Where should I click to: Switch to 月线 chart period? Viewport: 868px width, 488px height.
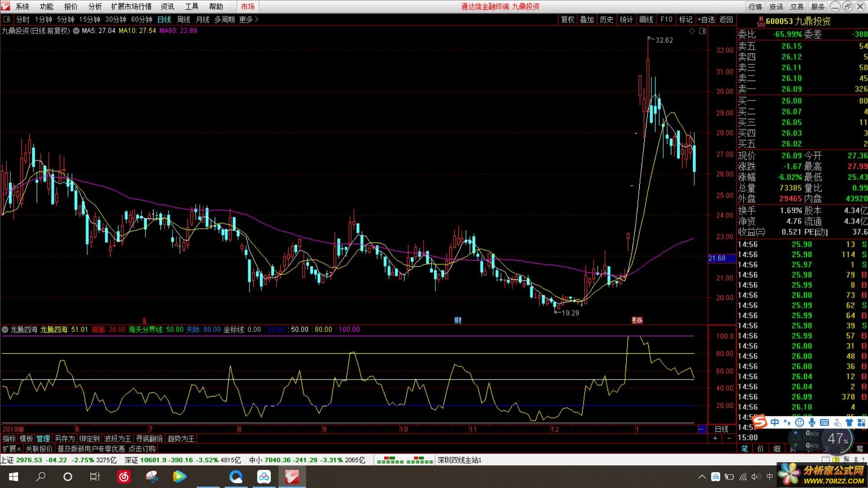[x=203, y=19]
